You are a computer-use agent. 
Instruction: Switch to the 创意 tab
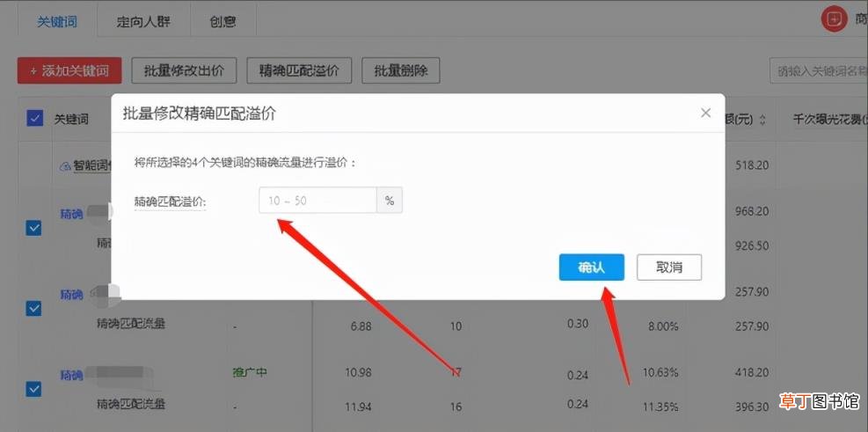(223, 22)
